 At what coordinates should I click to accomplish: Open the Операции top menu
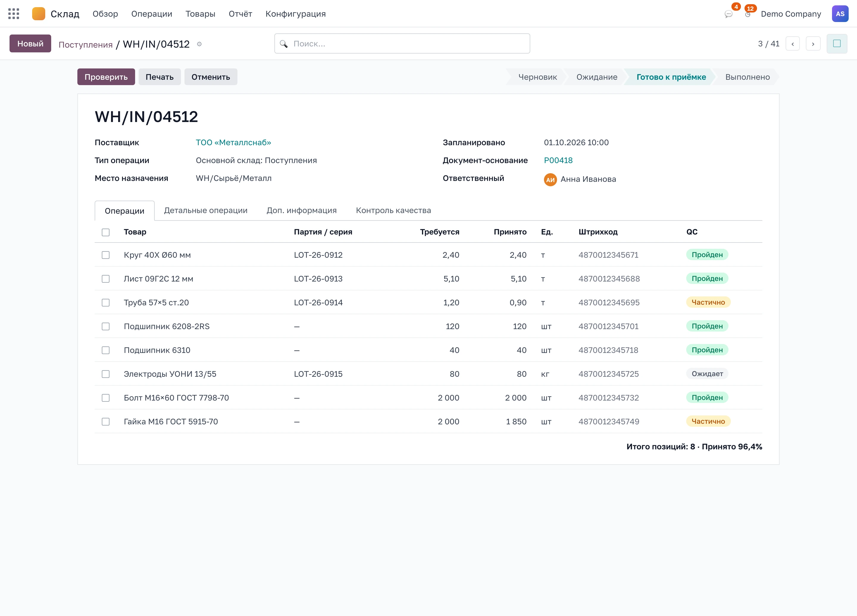click(x=151, y=14)
